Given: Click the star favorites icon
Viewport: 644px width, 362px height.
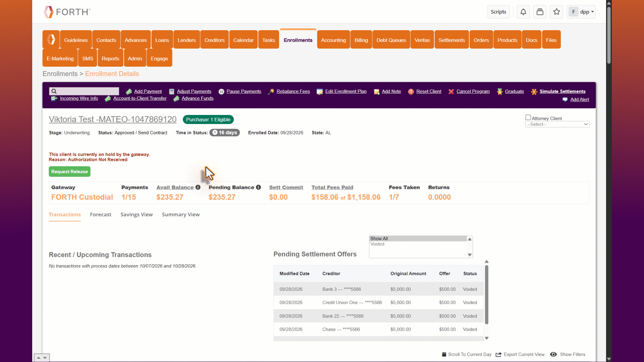Looking at the screenshot, I should 556,12.
